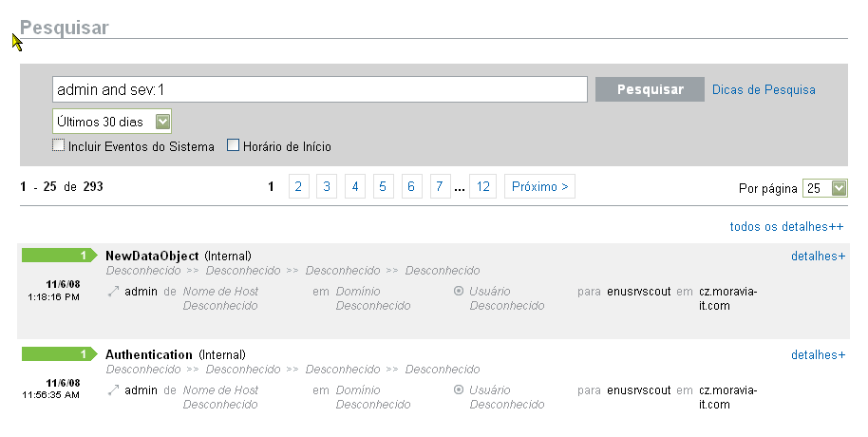Click admin initiator in Authentication row
Image resolution: width=868 pixels, height=437 pixels.
tap(141, 389)
